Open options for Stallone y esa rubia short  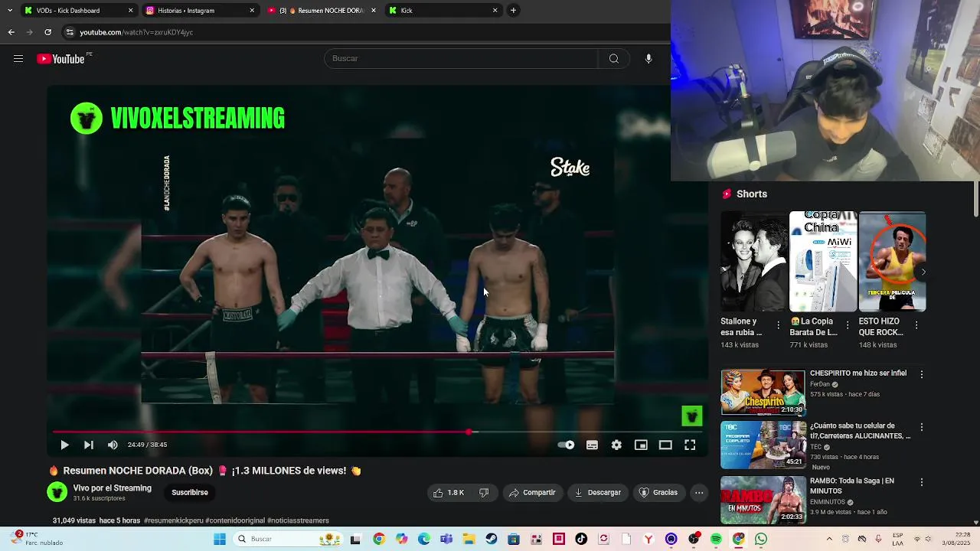click(x=779, y=325)
